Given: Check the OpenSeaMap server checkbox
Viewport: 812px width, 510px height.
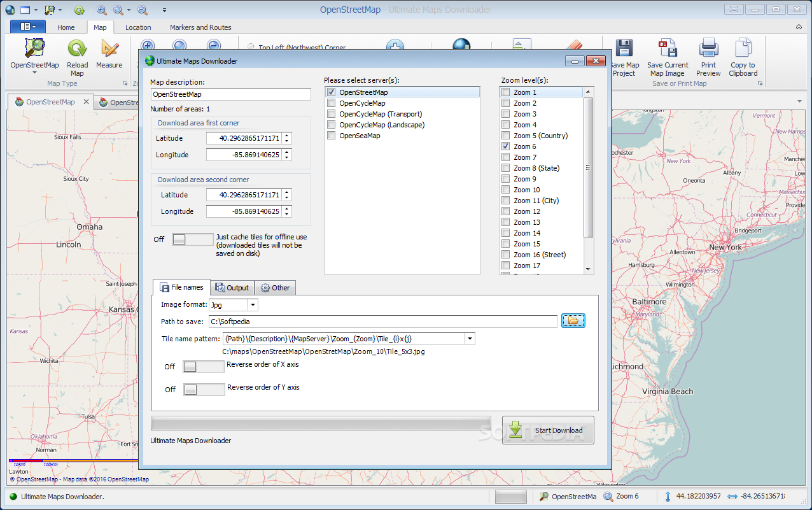Looking at the screenshot, I should coord(331,136).
